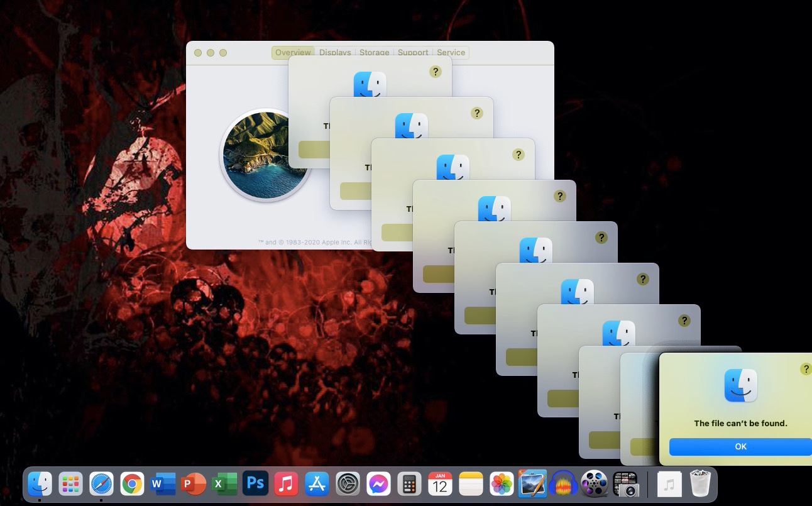Open Launchpad in the Dock
The width and height of the screenshot is (812, 506).
click(71, 484)
